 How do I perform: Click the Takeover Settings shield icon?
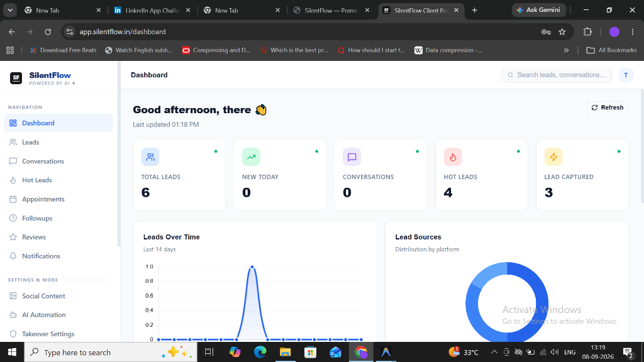(13, 334)
